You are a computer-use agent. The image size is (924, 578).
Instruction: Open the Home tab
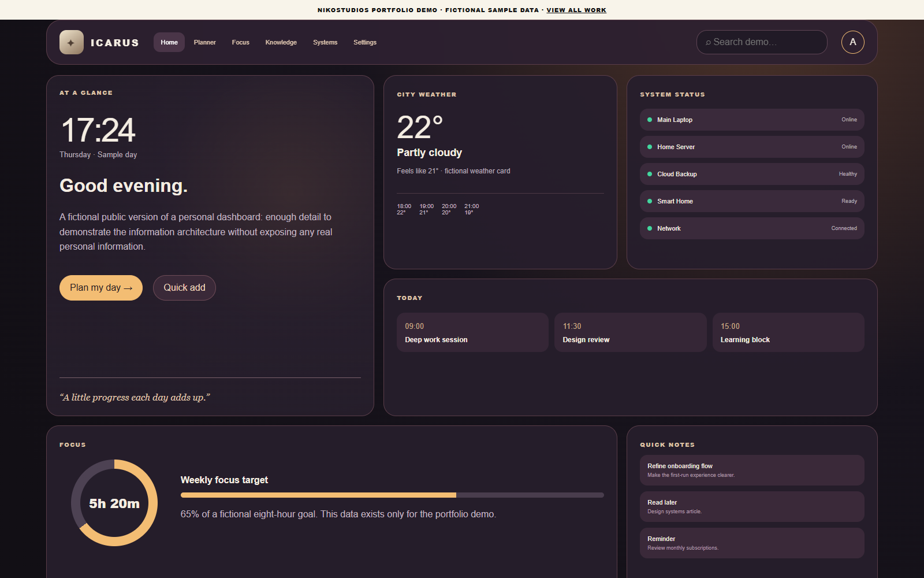(169, 42)
